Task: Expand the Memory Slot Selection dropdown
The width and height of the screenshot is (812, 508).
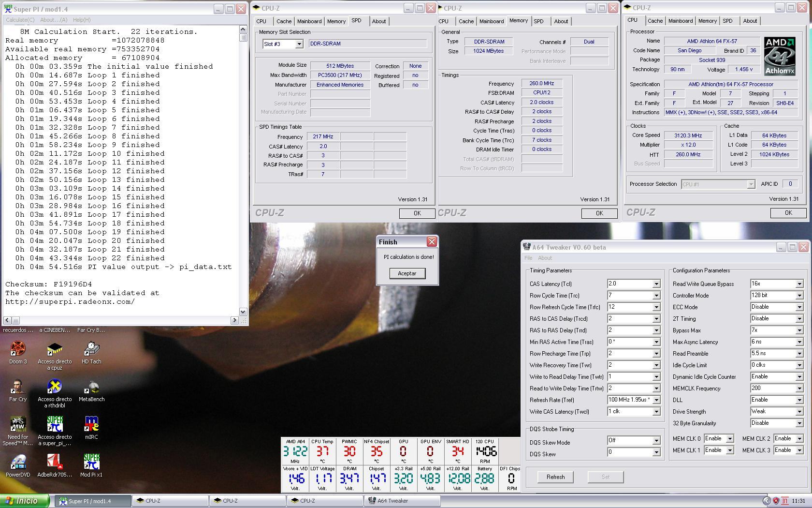Action: click(299, 44)
